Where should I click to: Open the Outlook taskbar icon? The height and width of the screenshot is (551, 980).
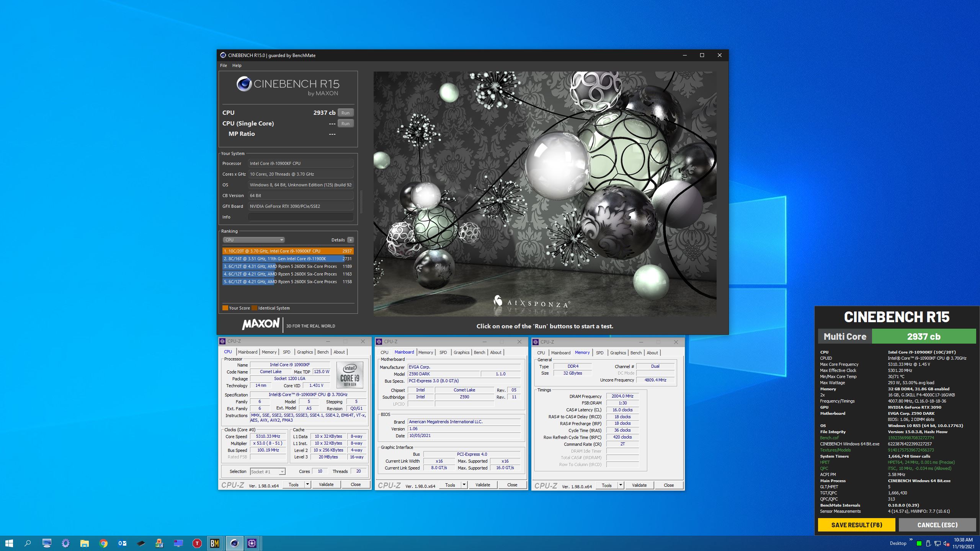tap(122, 543)
